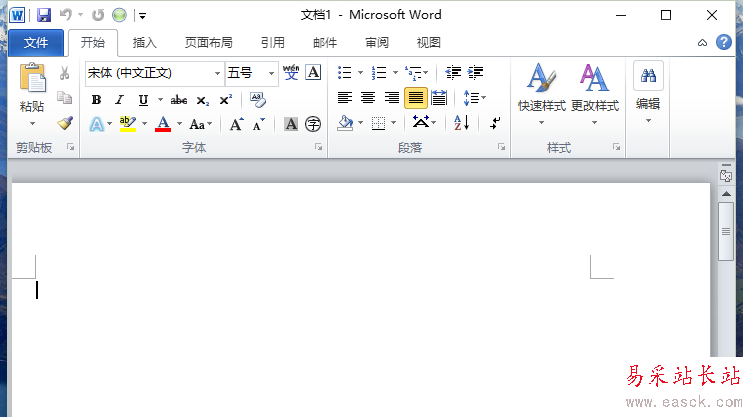The height and width of the screenshot is (417, 743).
Task: Click the Save icon in quick access toolbar
Action: [x=44, y=15]
